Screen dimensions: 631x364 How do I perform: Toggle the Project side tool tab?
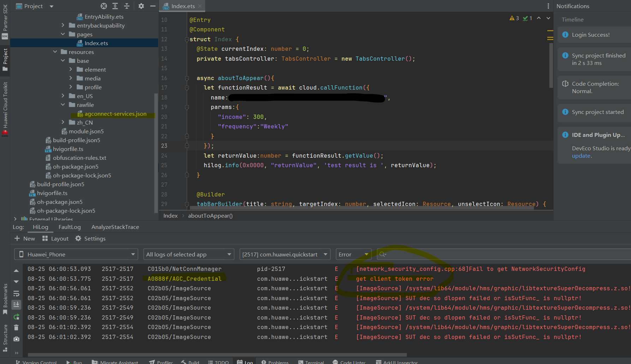coord(5,60)
